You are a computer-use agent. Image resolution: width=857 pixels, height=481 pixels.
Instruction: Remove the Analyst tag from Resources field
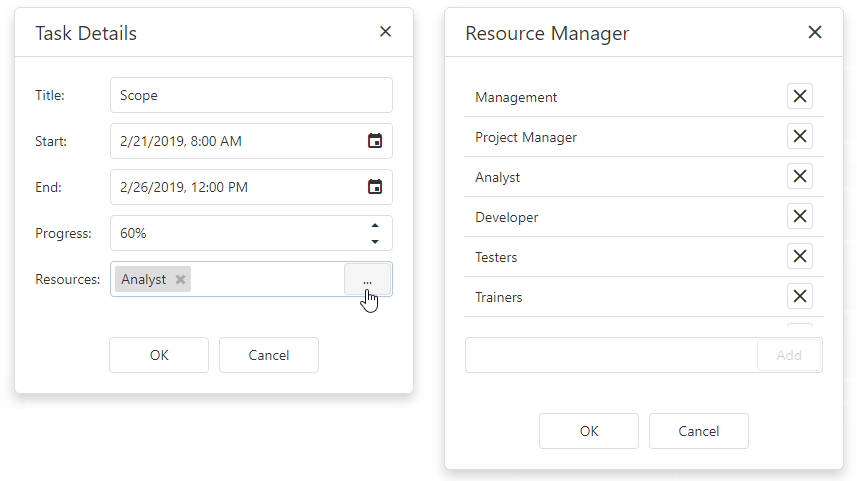tap(180, 280)
